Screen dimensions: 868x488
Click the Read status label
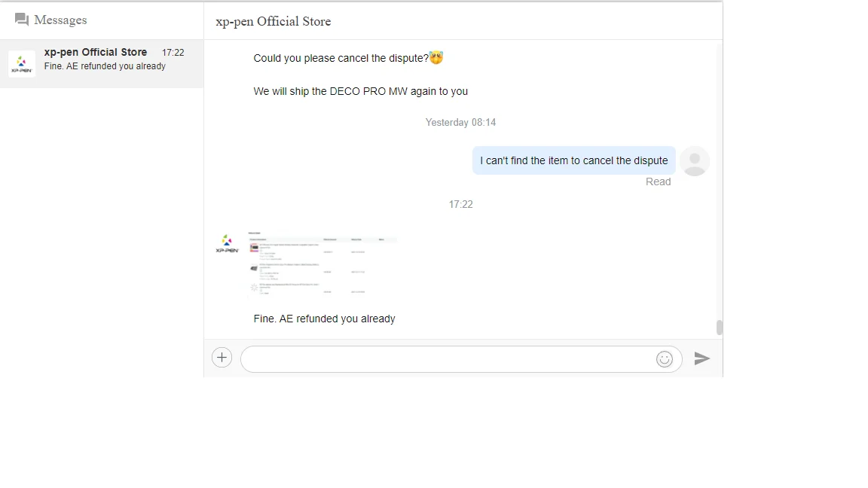(658, 181)
